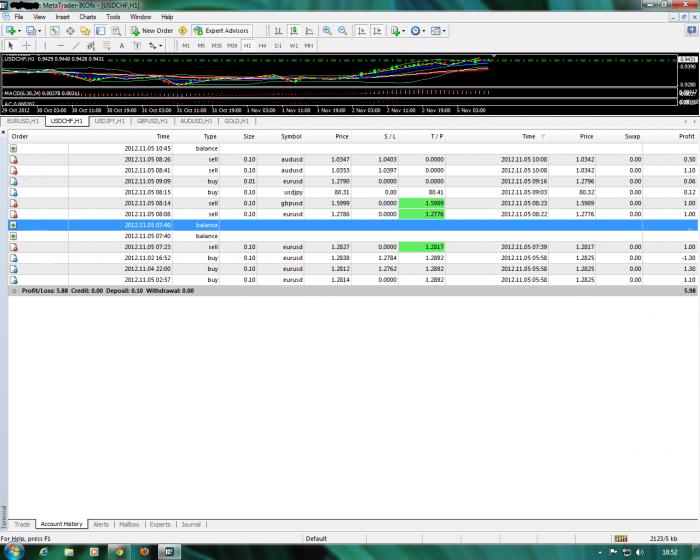Image resolution: width=700 pixels, height=560 pixels.
Task: Draw a vertical line
Action: coord(45,46)
